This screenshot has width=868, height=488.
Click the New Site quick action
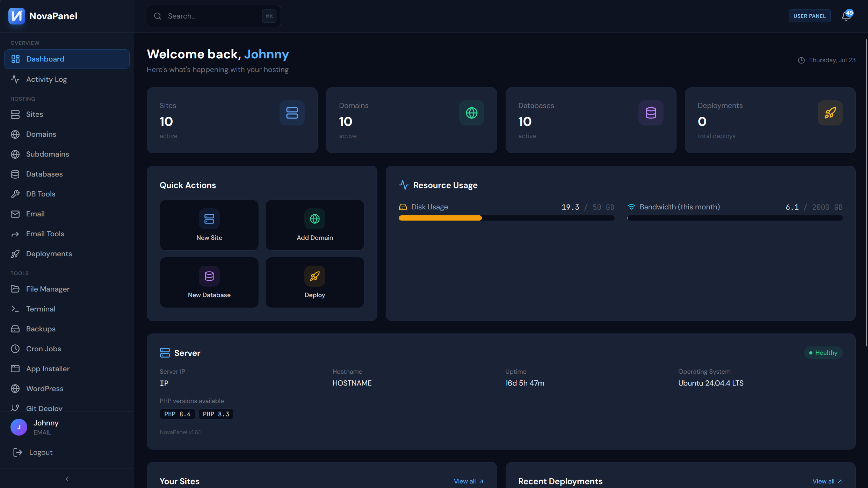click(209, 225)
